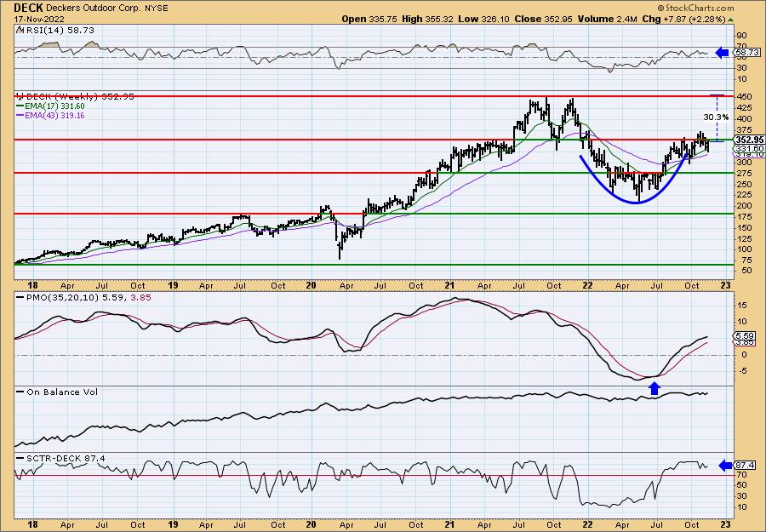Open the StockCharts.com copyright link
The image size is (766, 532).
(695, 8)
